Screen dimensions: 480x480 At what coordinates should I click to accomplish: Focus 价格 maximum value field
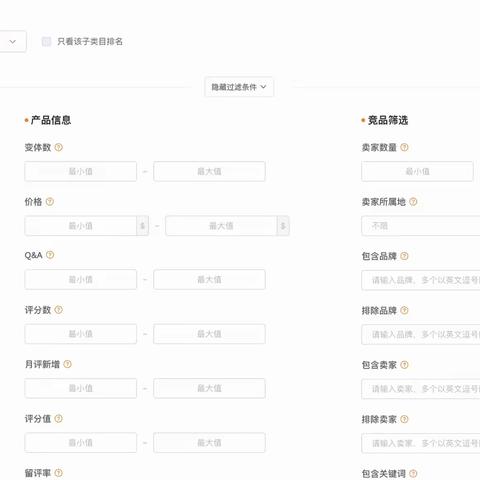coord(221,226)
